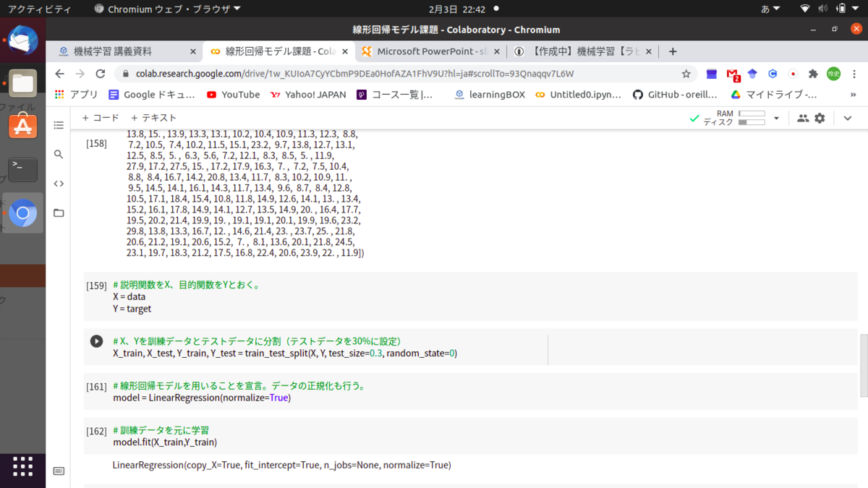Open Terminal from the dock

pos(22,170)
